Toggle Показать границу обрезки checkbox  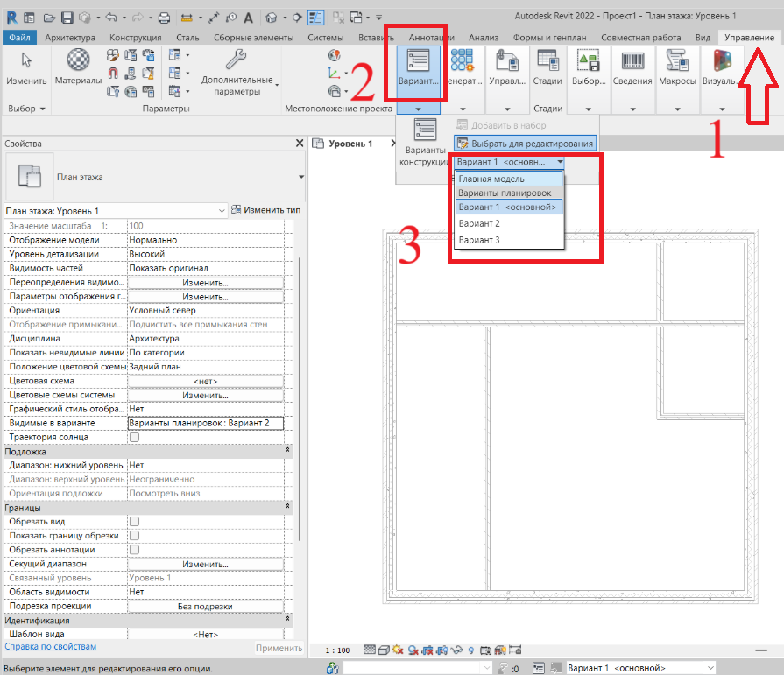click(x=135, y=536)
